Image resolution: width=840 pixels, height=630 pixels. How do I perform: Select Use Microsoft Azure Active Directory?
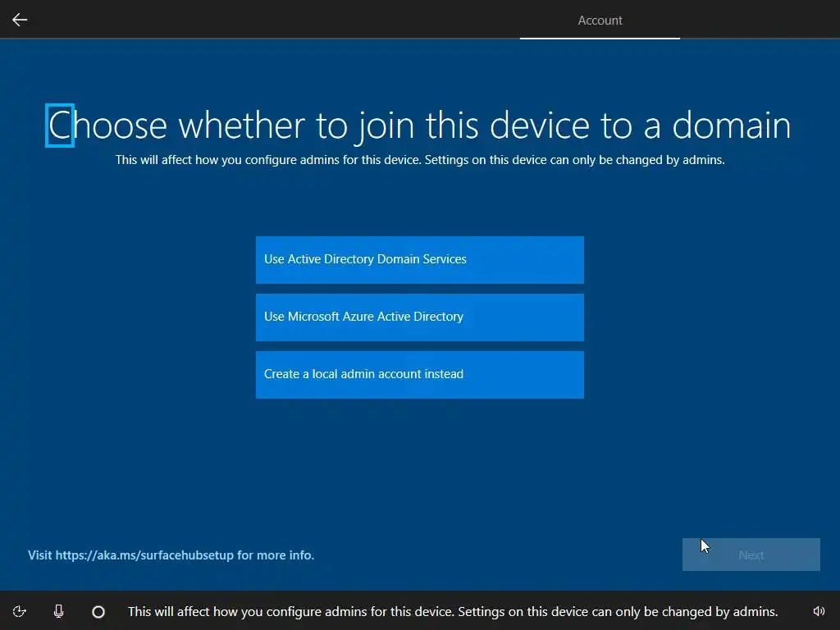pos(419,317)
